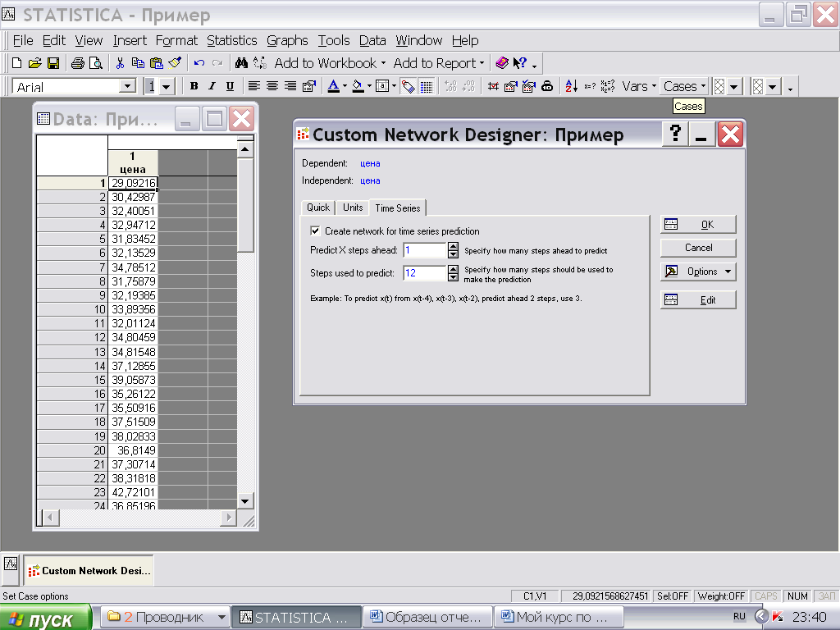Screen dimensions: 840x630
Task: Open cell format properties icon after alignment
Action: coord(309,86)
